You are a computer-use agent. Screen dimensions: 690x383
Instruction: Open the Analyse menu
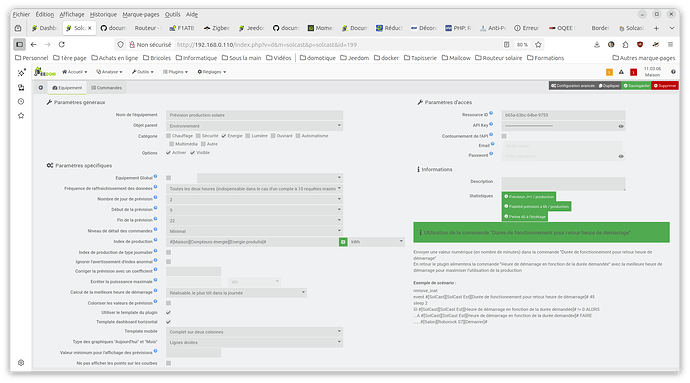tap(109, 72)
